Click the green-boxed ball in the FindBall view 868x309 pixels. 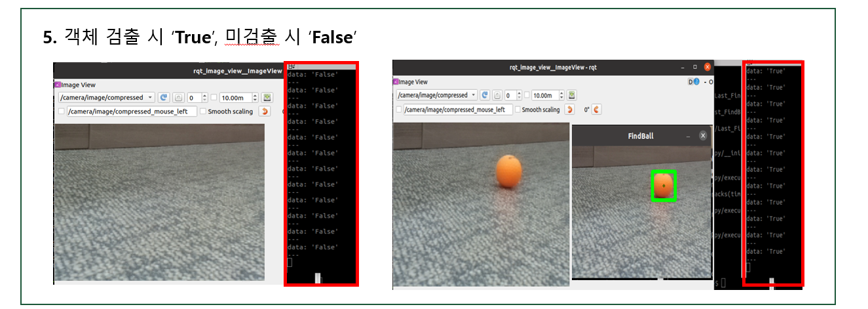pos(664,186)
